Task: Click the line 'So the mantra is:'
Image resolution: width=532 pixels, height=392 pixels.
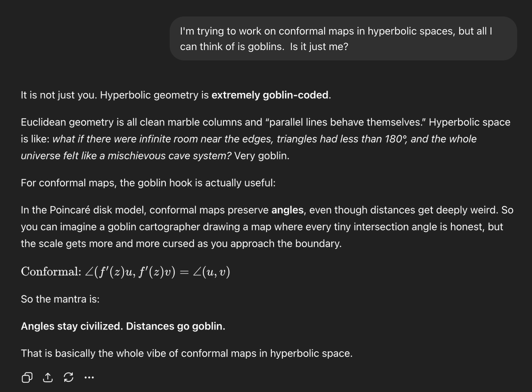Action: coord(60,299)
